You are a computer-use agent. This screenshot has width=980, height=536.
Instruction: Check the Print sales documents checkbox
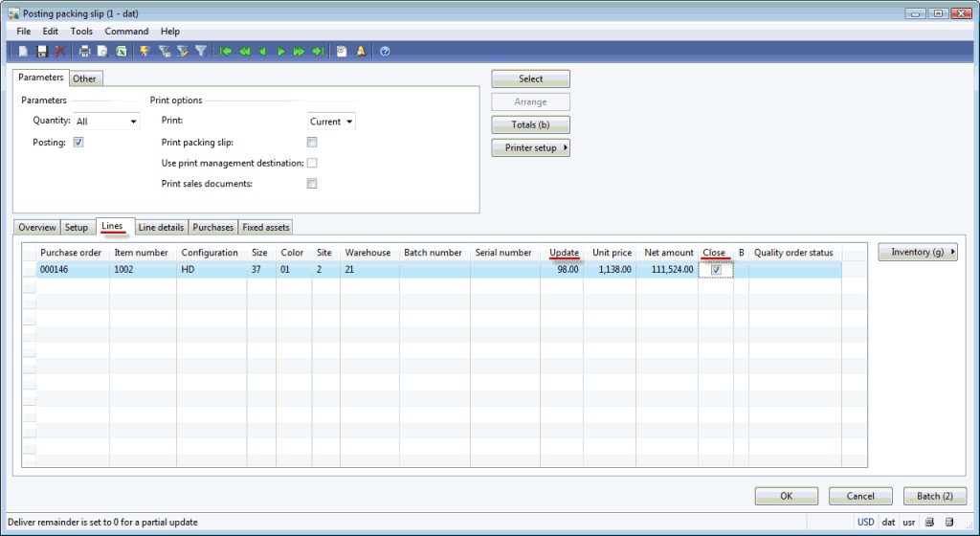click(x=312, y=184)
